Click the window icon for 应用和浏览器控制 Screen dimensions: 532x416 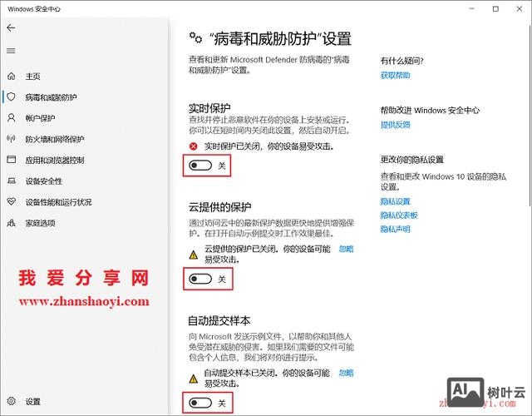coord(11,160)
